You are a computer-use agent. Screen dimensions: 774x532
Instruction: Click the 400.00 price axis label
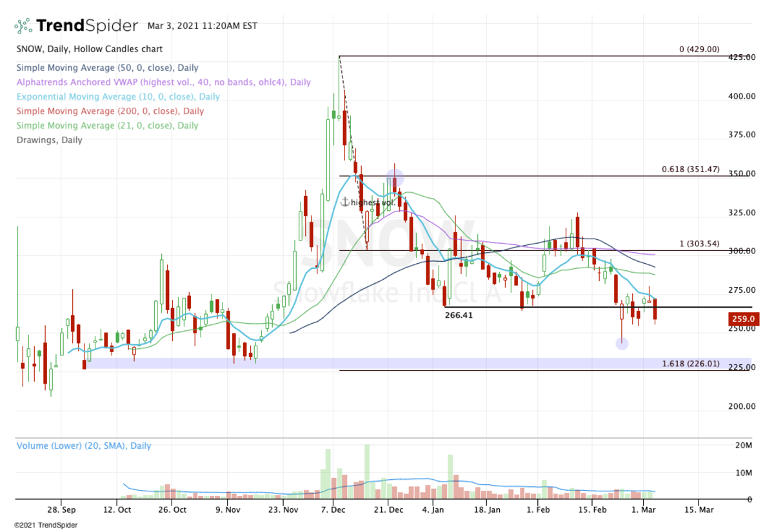(x=742, y=96)
